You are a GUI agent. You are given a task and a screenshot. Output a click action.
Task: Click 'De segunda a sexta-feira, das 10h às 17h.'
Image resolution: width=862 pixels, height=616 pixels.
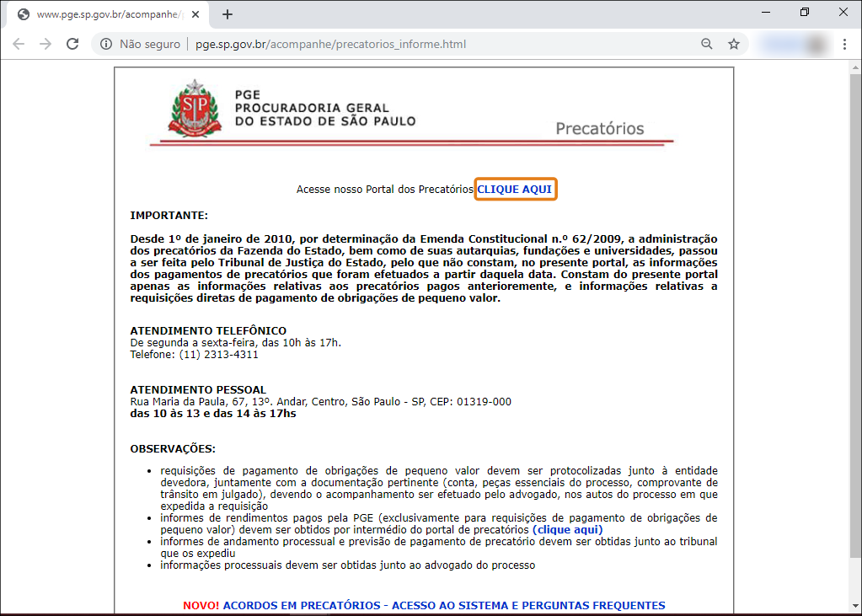236,343
